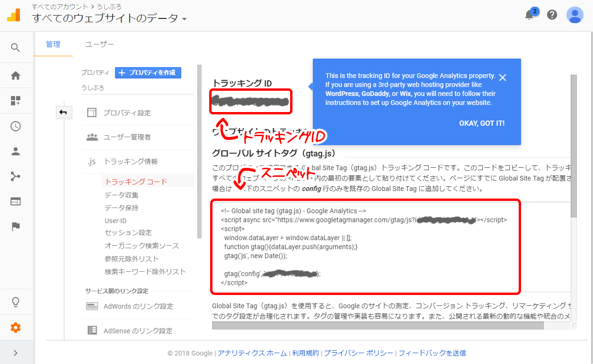Click the フィードバックを送信 footer link
Image resolution: width=593 pixels, height=364 pixels.
(432, 353)
